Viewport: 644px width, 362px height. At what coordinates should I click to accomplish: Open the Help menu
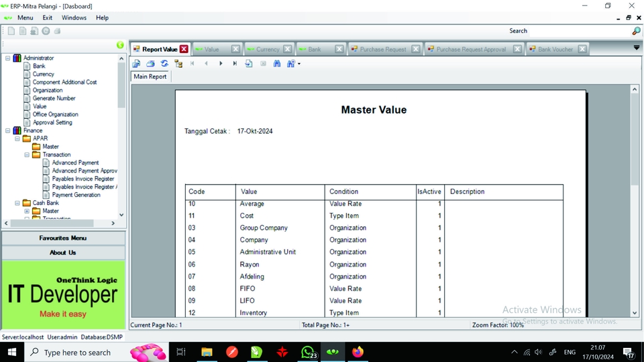click(x=102, y=17)
